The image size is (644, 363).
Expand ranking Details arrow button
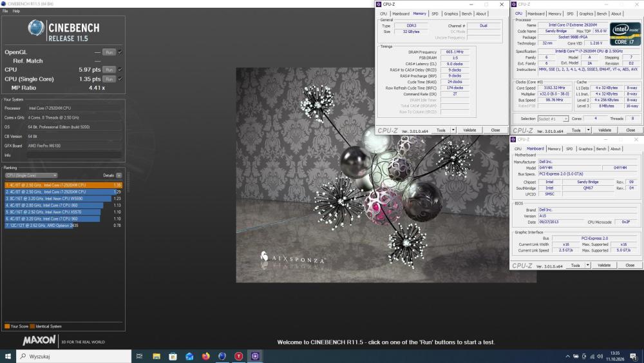click(x=118, y=175)
